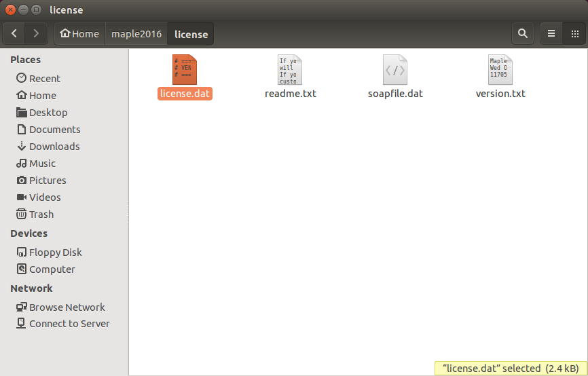Click the soapfile.dat file name
The height and width of the screenshot is (376, 588).
[395, 94]
